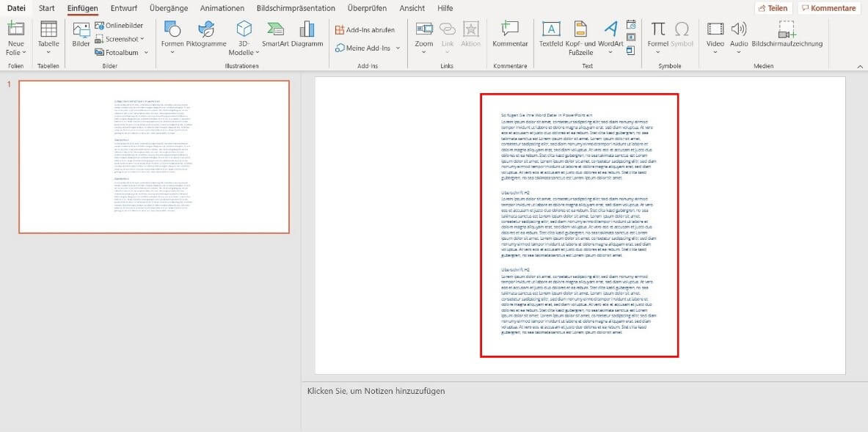This screenshot has width=868, height=432.
Task: Open the Animationen ribbon tab
Action: (222, 8)
